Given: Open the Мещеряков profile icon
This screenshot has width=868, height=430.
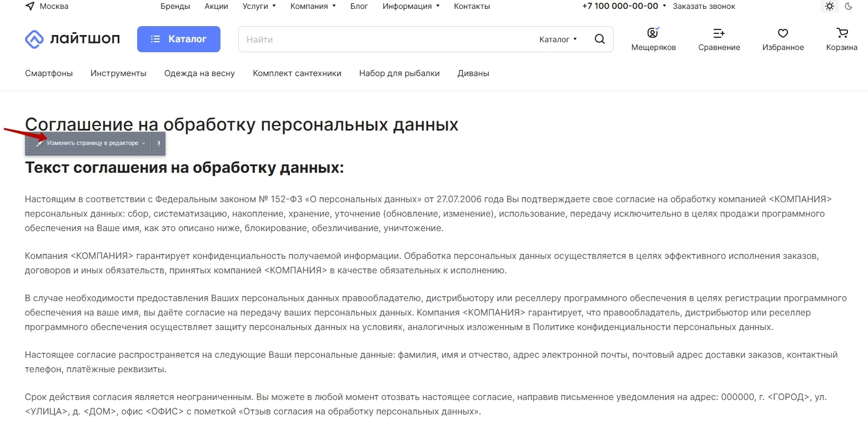Looking at the screenshot, I should pyautogui.click(x=653, y=33).
